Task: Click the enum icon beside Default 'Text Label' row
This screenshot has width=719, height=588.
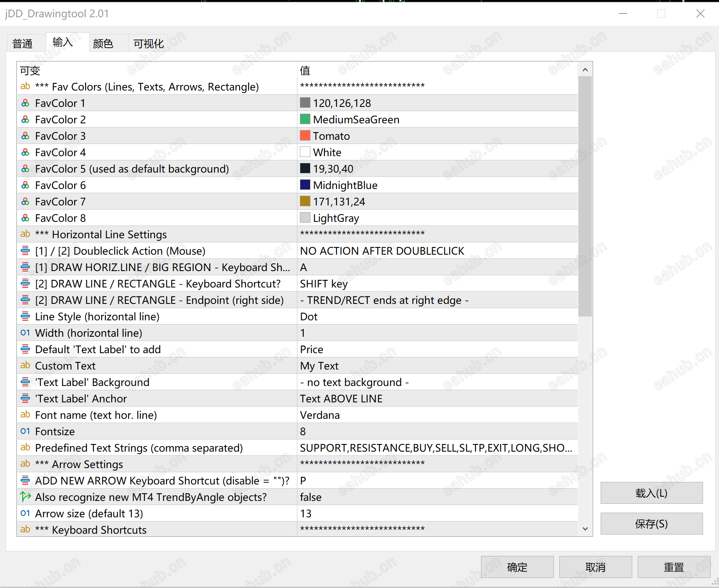Action: pos(25,349)
